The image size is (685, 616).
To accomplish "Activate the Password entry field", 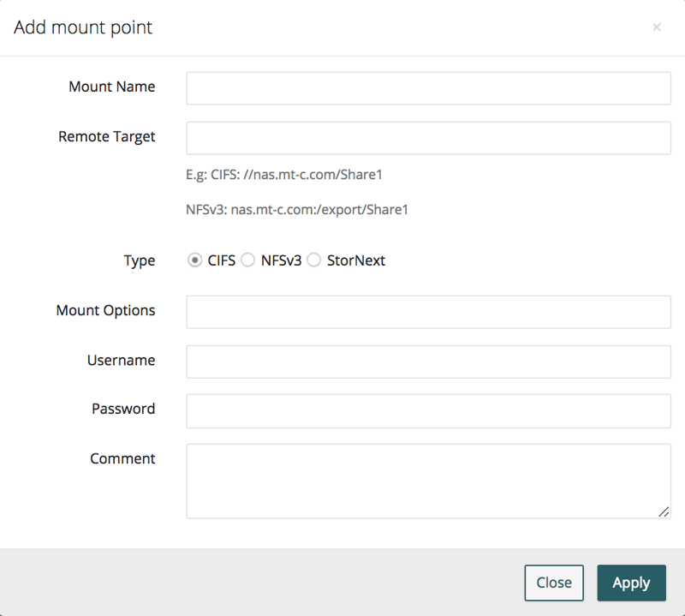I will pyautogui.click(x=428, y=411).
